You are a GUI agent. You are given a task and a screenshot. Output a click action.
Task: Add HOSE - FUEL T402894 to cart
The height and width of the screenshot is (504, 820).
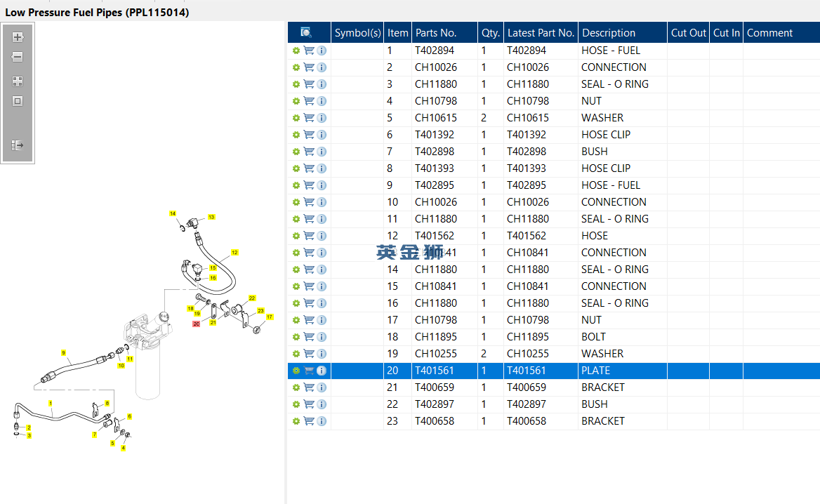click(309, 51)
